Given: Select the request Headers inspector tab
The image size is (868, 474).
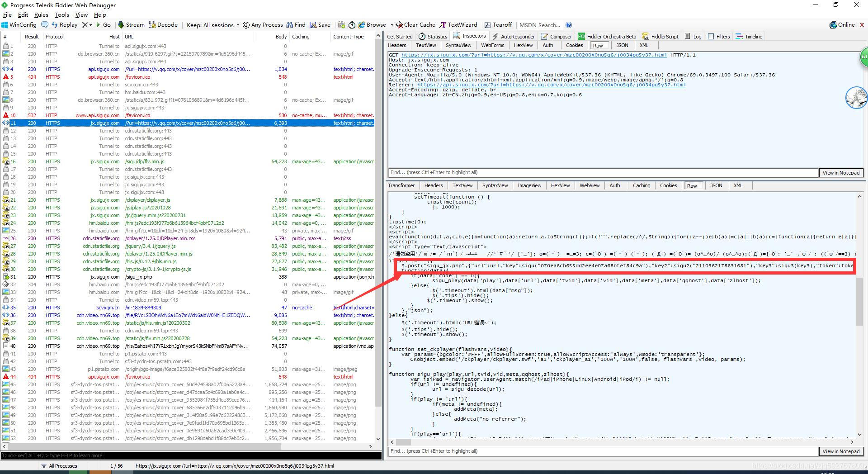Looking at the screenshot, I should pos(397,45).
